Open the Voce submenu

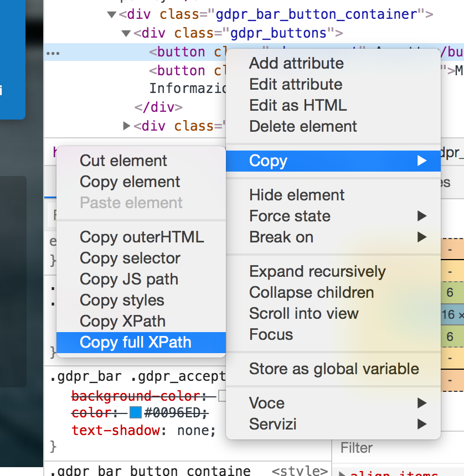(333, 403)
